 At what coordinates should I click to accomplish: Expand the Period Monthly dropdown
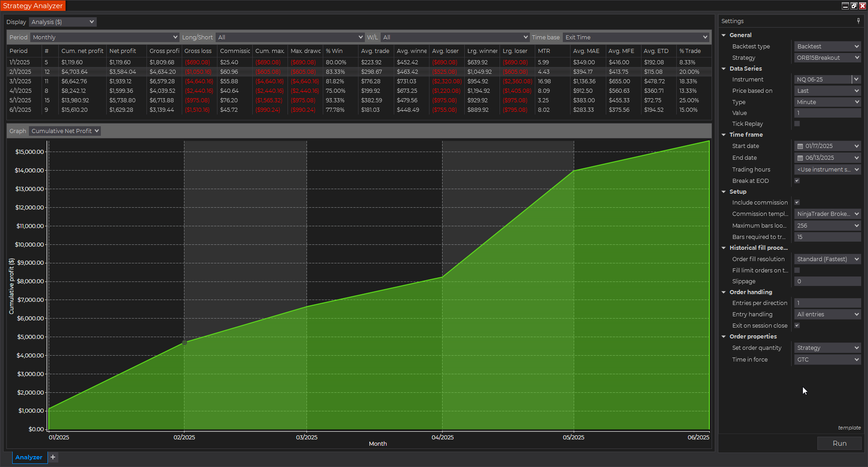[105, 37]
